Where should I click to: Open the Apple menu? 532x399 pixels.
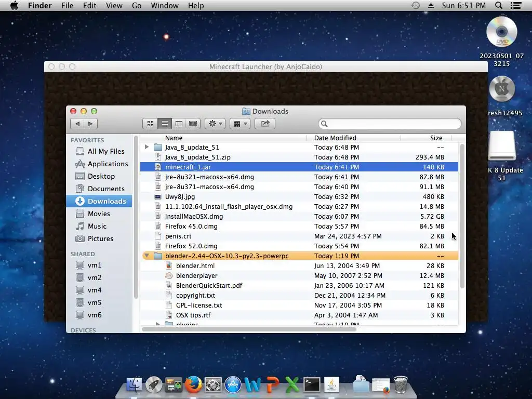(x=14, y=5)
